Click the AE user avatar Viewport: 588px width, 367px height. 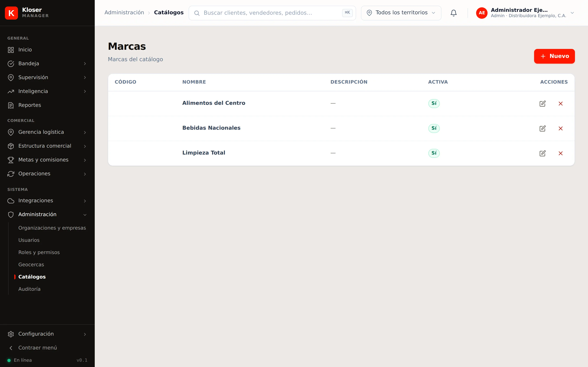pyautogui.click(x=482, y=13)
